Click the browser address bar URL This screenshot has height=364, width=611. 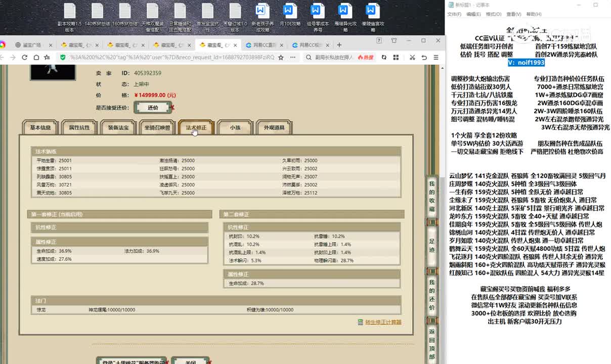pyautogui.click(x=172, y=58)
